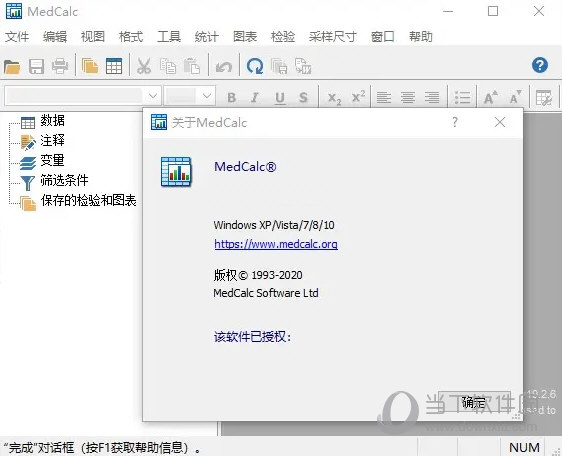Click the 该软件已授权 label
The image size is (562, 456).
(x=252, y=337)
